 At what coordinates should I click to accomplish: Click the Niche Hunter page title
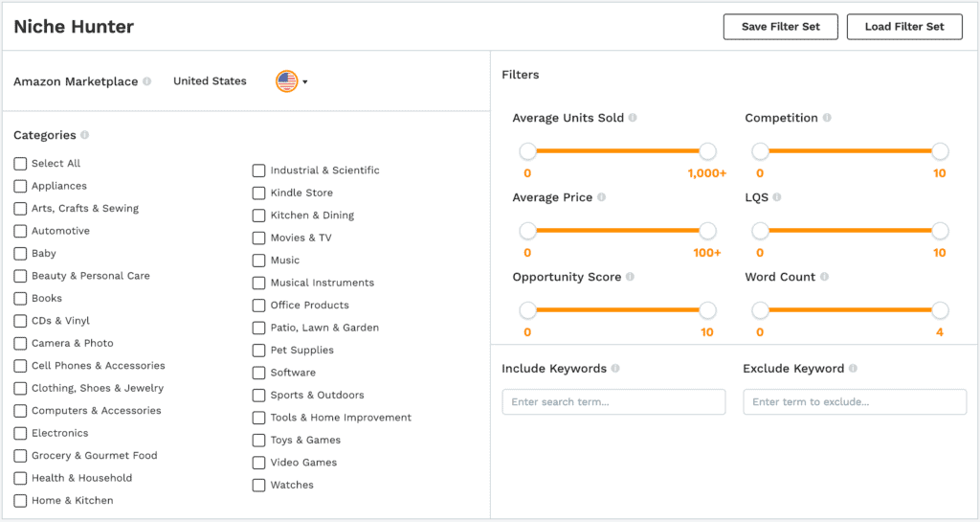[74, 27]
